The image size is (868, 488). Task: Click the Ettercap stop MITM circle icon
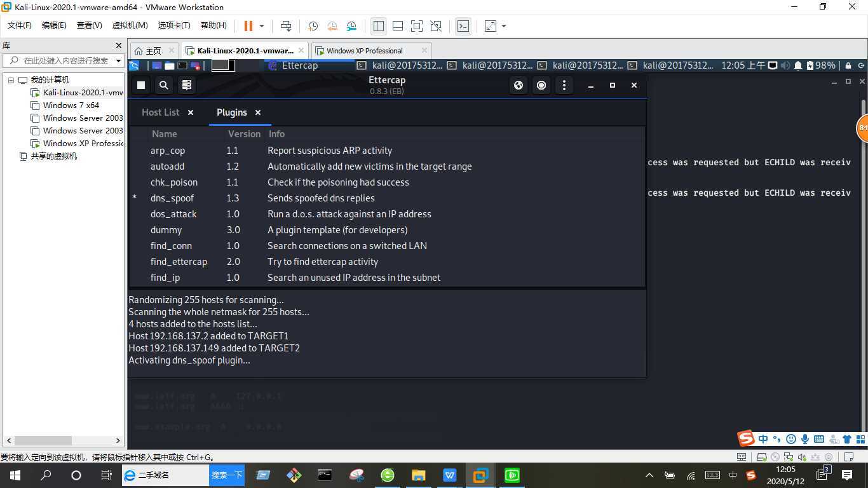tap(541, 85)
